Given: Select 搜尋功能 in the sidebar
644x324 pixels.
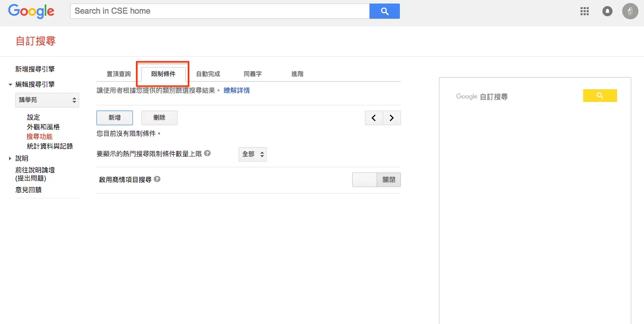Looking at the screenshot, I should pyautogui.click(x=40, y=136).
